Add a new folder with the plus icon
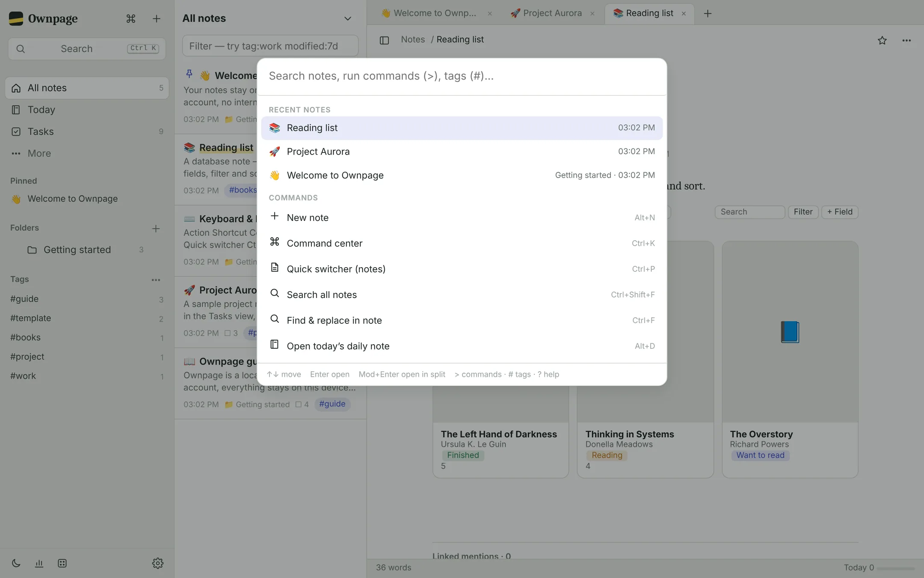Viewport: 924px width, 578px height. [x=156, y=228]
